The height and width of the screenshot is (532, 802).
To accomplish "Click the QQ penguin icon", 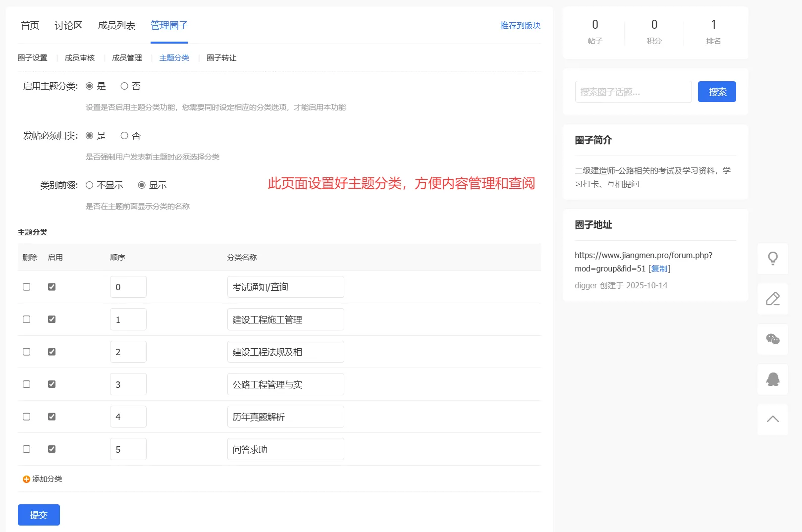I will pyautogui.click(x=772, y=379).
